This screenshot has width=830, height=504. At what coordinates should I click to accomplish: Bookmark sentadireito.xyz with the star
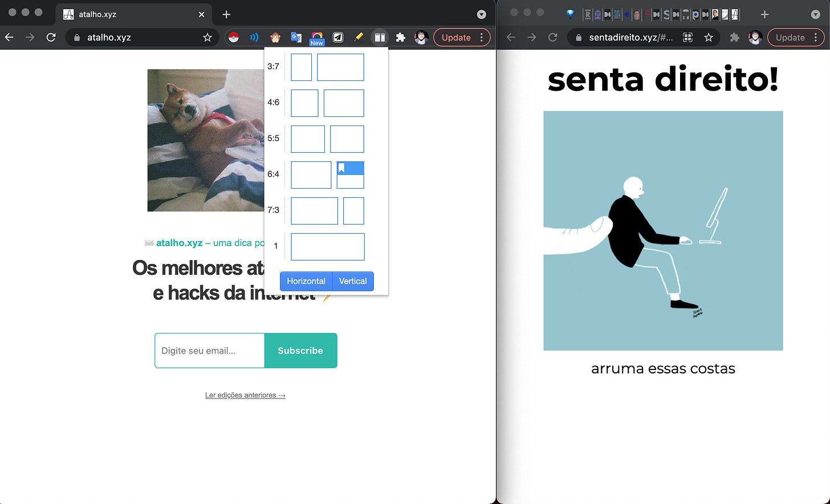[x=709, y=38]
